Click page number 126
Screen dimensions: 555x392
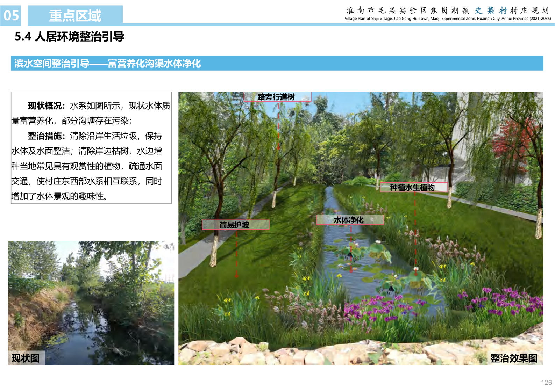tap(546, 382)
